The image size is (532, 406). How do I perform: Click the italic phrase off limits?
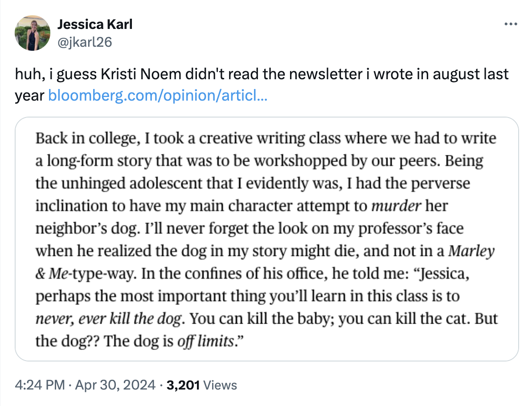[x=205, y=342]
